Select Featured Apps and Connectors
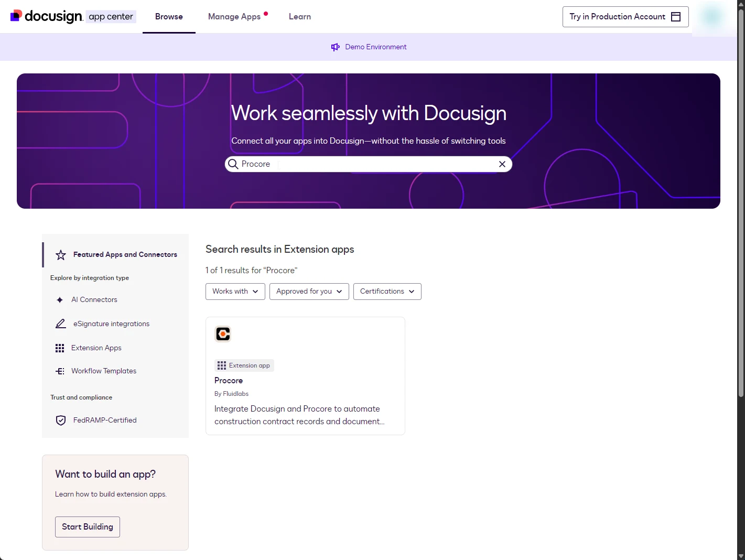745x560 pixels. [115, 255]
